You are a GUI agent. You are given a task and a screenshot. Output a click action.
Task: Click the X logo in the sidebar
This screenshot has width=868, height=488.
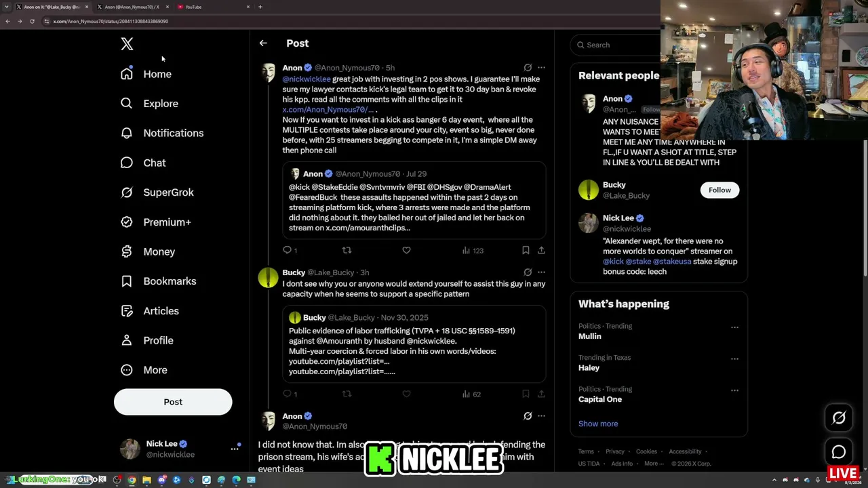coord(127,44)
